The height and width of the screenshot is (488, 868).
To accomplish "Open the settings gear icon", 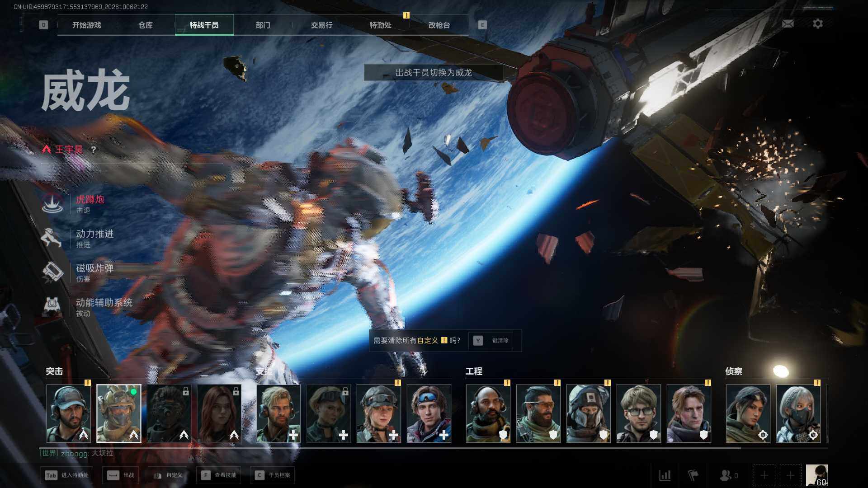I will (x=817, y=23).
